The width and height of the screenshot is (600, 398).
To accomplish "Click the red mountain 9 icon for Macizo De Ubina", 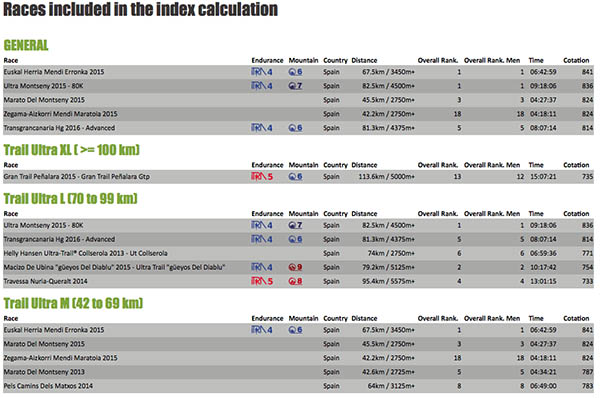I will click(295, 267).
